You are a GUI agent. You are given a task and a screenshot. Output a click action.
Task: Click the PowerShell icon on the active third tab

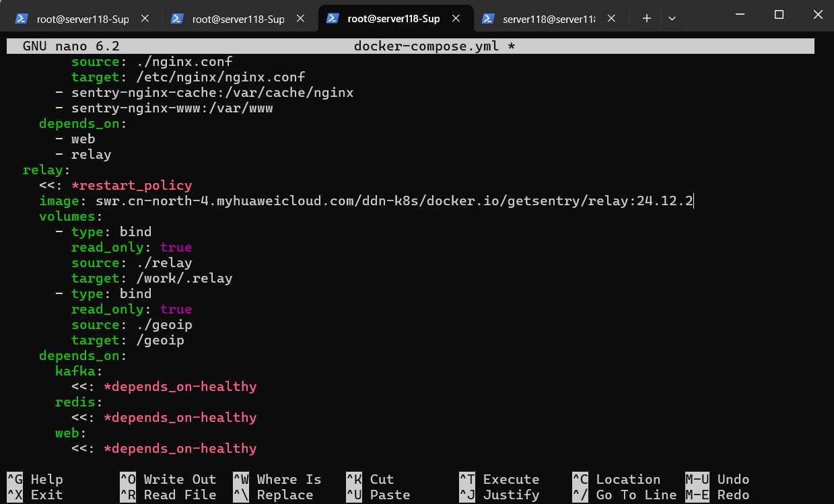click(x=333, y=19)
